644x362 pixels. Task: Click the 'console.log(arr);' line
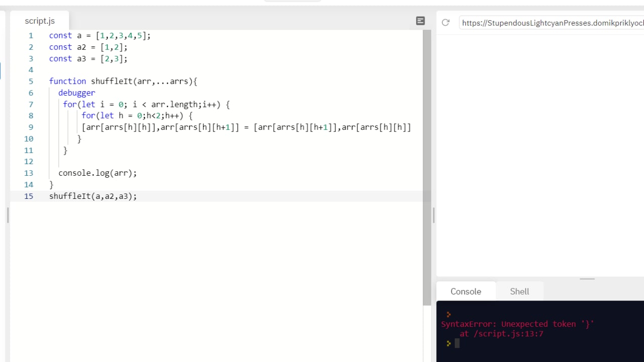tap(98, 173)
